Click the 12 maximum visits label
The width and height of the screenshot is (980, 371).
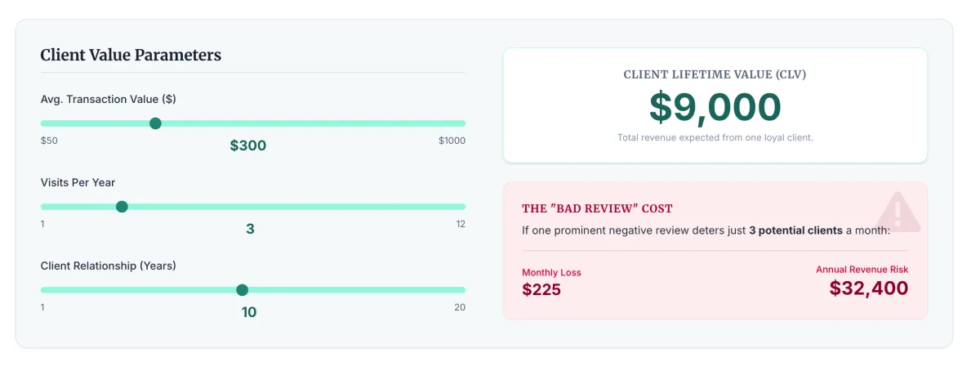[460, 224]
